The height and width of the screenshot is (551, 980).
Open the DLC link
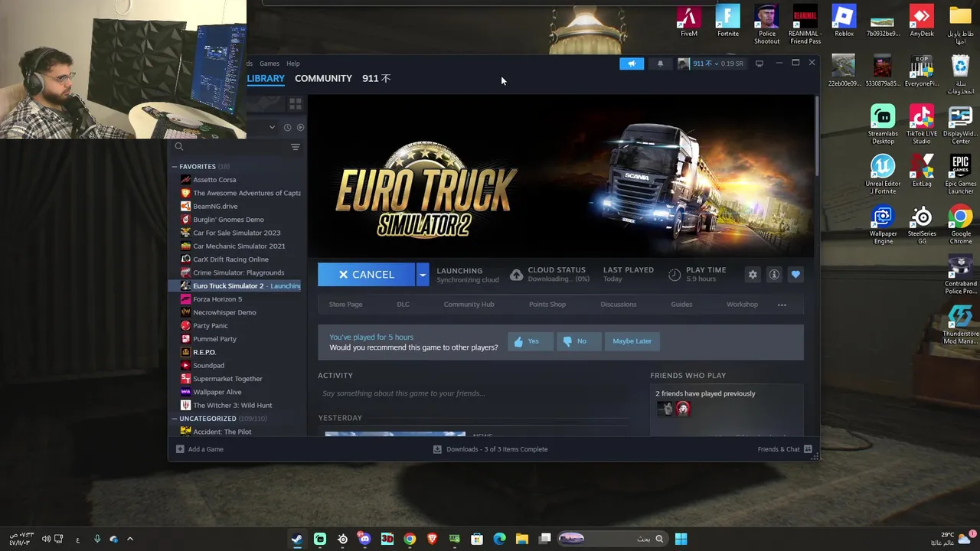[403, 305]
